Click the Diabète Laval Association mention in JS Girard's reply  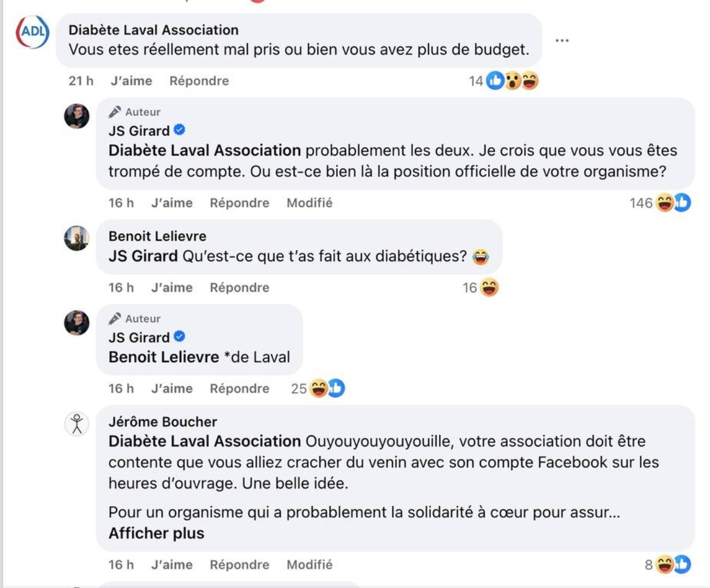tap(205, 150)
